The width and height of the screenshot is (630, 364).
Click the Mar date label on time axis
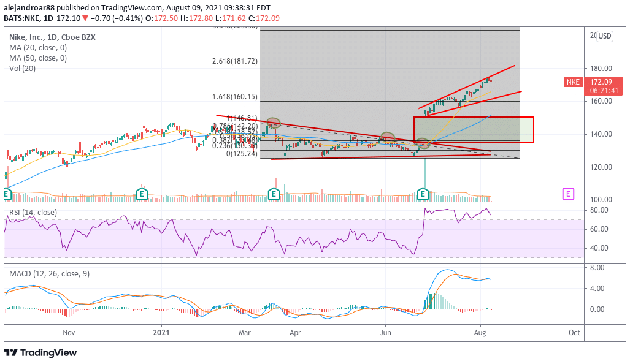(x=244, y=333)
